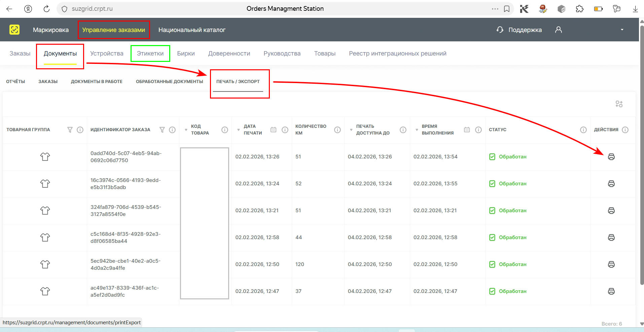Viewport: 644px width, 332px height.
Task: Open calendar filter for Время выполнения
Action: 467,130
